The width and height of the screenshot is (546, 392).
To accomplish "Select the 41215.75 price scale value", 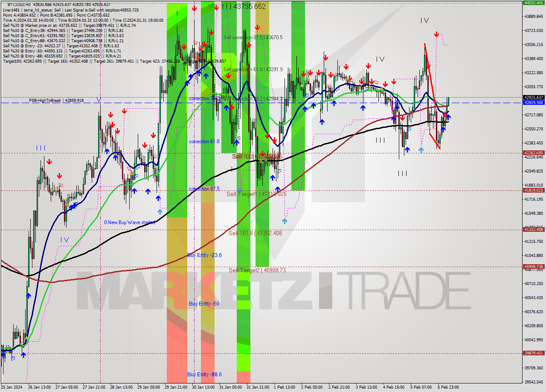I will (x=534, y=241).
